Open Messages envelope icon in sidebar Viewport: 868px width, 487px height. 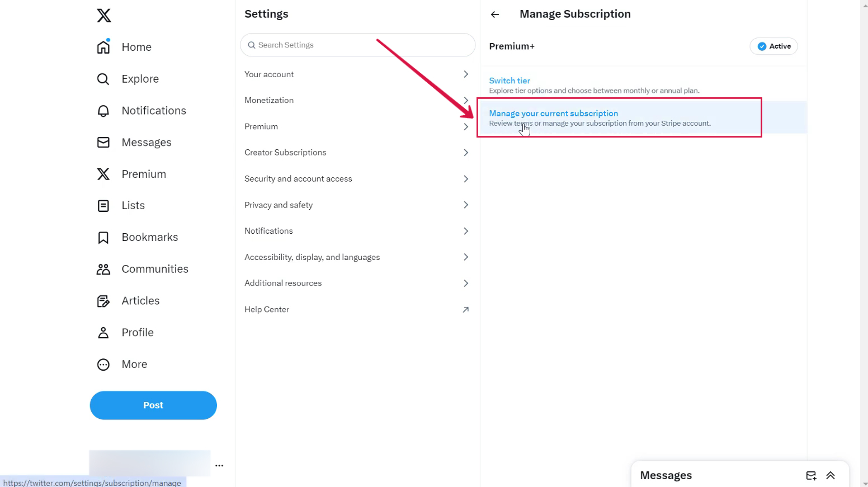(x=103, y=143)
